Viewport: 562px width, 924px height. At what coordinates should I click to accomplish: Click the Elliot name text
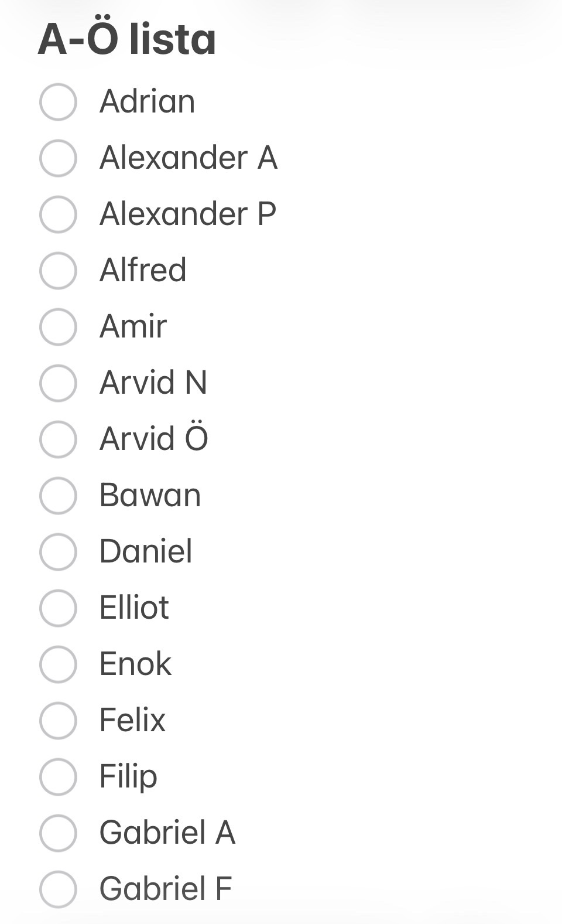pyautogui.click(x=134, y=608)
